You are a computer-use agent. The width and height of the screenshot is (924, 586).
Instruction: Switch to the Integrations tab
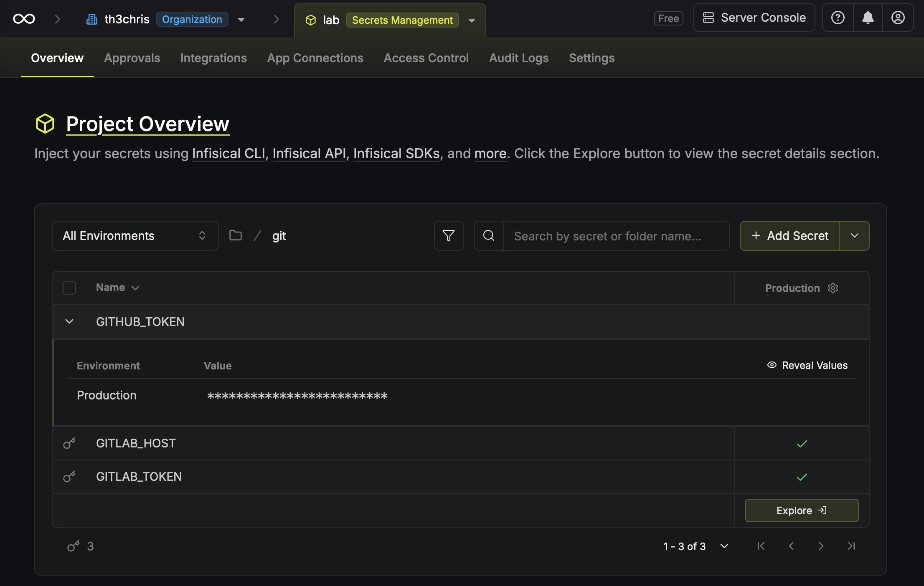[213, 58]
